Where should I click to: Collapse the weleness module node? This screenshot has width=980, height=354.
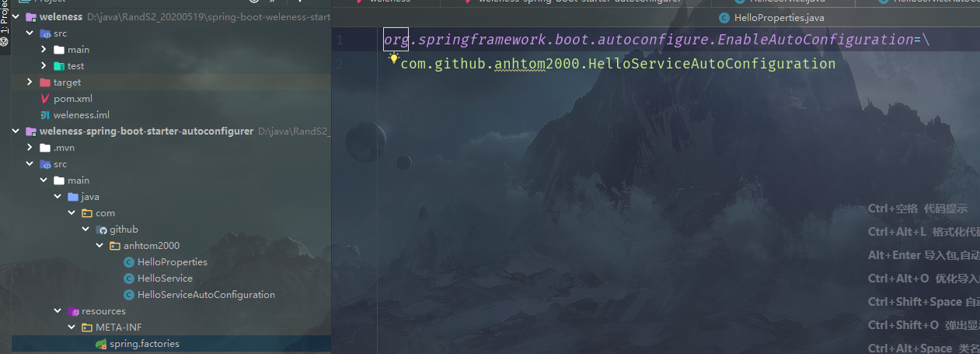(16, 17)
